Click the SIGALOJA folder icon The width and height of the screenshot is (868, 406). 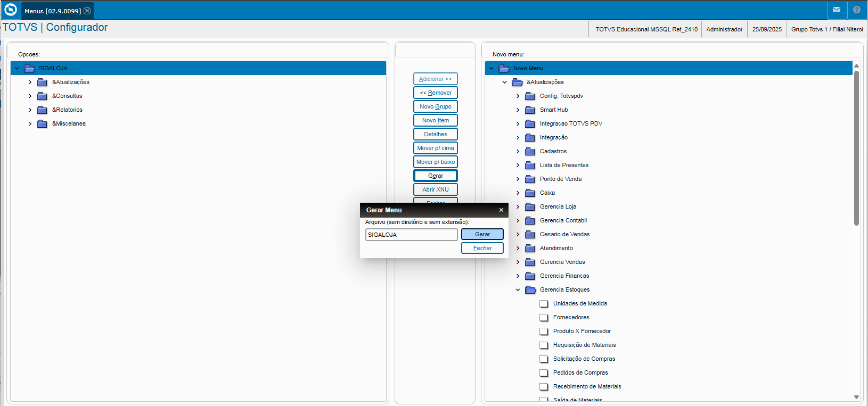coord(29,68)
